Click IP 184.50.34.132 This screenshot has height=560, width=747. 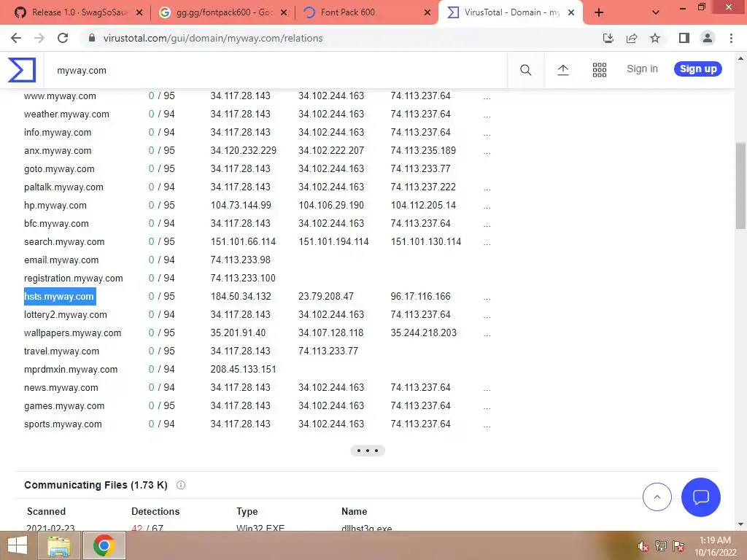(x=241, y=296)
